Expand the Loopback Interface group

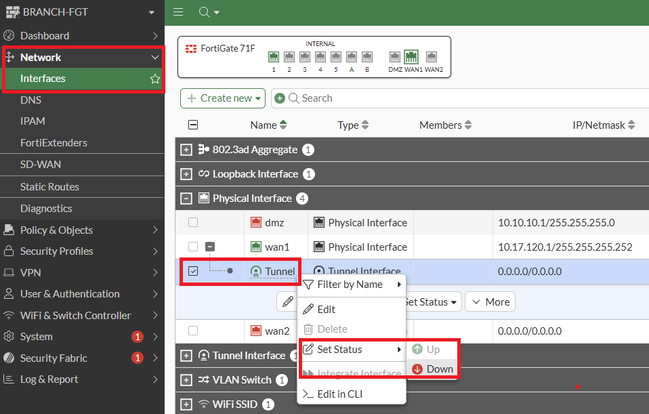(186, 174)
